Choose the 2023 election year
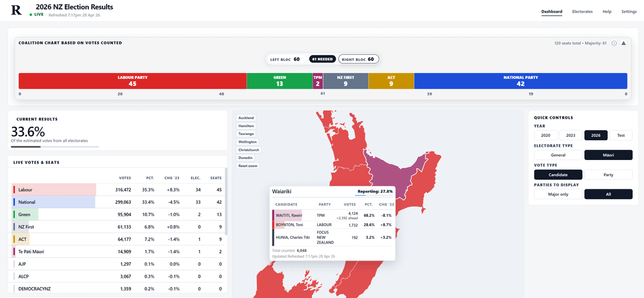Screen dimensions: 644x298 point(571,135)
